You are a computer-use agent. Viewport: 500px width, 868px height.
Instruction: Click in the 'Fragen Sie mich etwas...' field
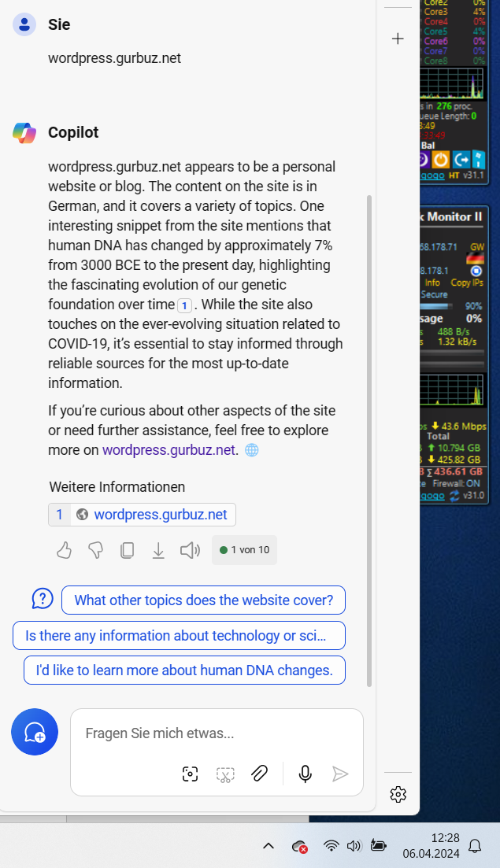(217, 734)
